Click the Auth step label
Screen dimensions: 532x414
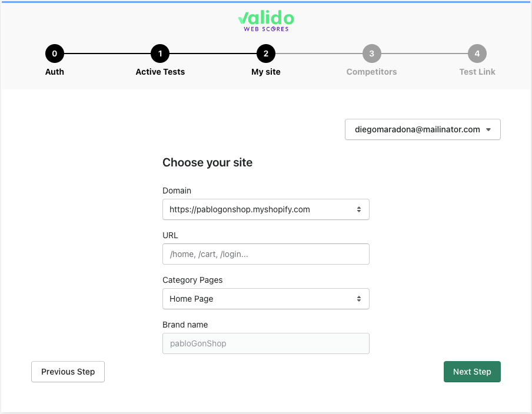55,72
